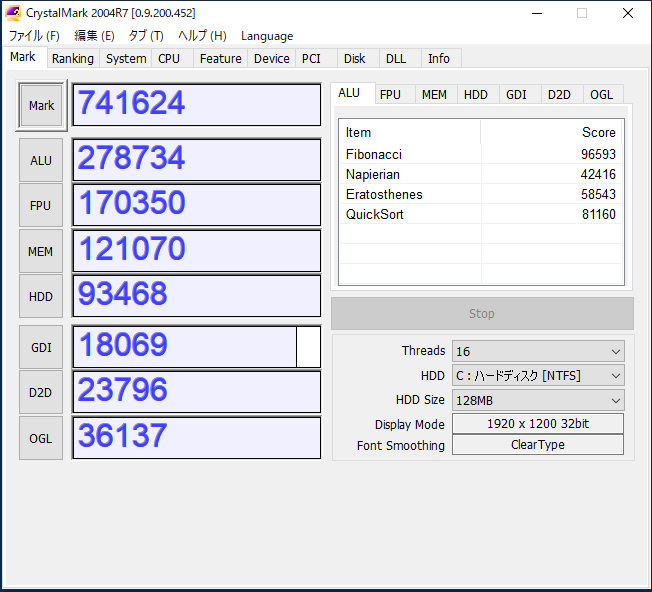Click the FPU score 170350
The height and width of the screenshot is (592, 652).
click(x=197, y=205)
